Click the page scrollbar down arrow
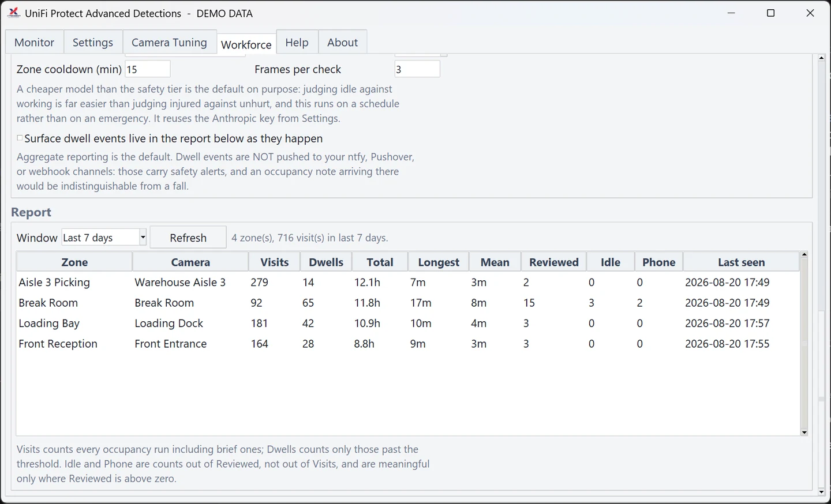Image resolution: width=831 pixels, height=504 pixels. (x=822, y=492)
